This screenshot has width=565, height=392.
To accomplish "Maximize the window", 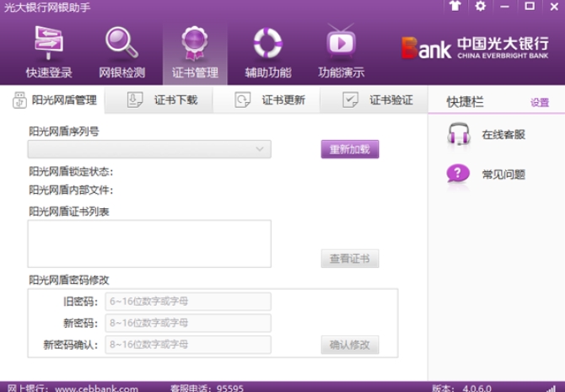I will pyautogui.click(x=530, y=6).
